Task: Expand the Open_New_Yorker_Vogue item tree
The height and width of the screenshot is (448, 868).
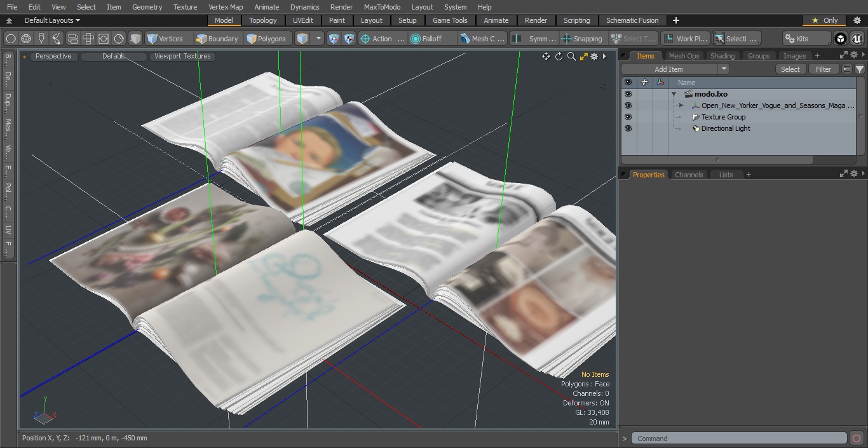Action: coord(681,105)
